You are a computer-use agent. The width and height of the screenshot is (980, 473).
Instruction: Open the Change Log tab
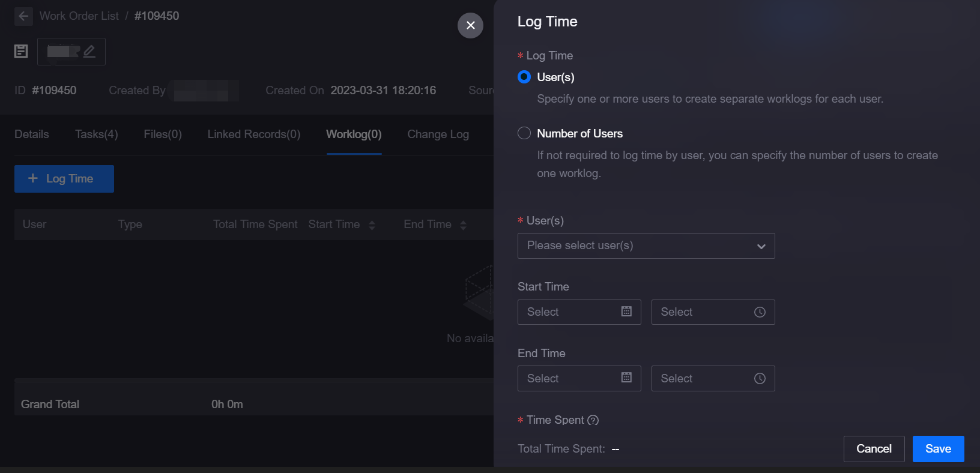(438, 134)
